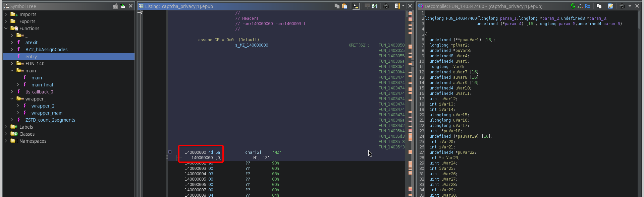
Task: Click the Decompile snapshot camera icon
Action: tap(622, 6)
